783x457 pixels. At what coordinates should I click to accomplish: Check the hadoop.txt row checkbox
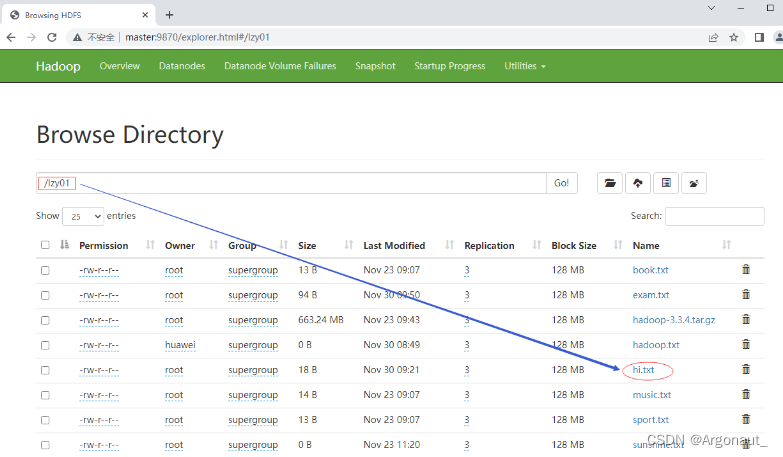tap(45, 345)
